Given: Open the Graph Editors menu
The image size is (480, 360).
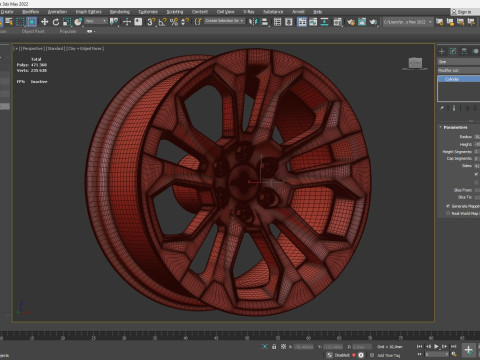Looking at the screenshot, I should (88, 12).
